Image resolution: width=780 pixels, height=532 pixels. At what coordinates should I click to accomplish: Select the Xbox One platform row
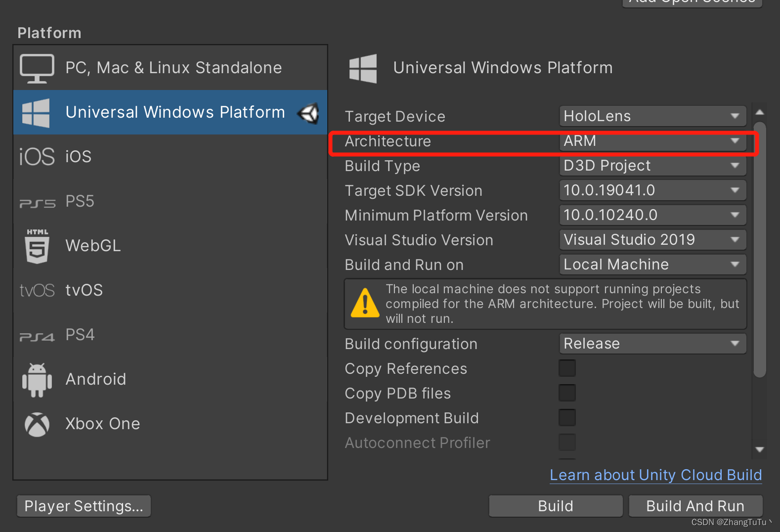tap(171, 424)
